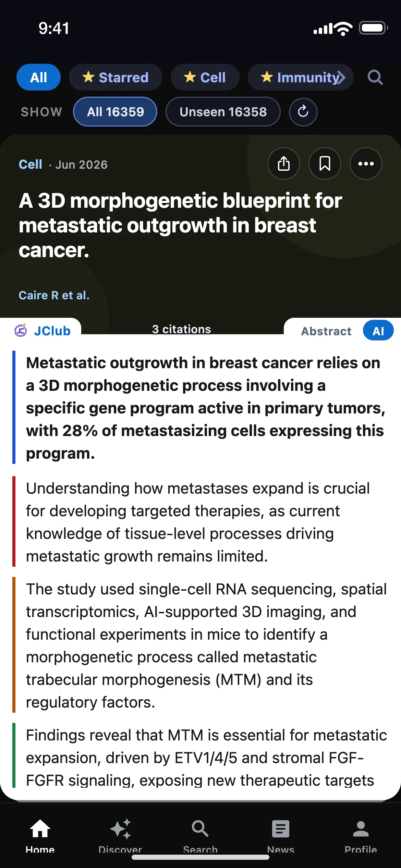
Task: Open the Search tab in bottom navigation
Action: [200, 836]
